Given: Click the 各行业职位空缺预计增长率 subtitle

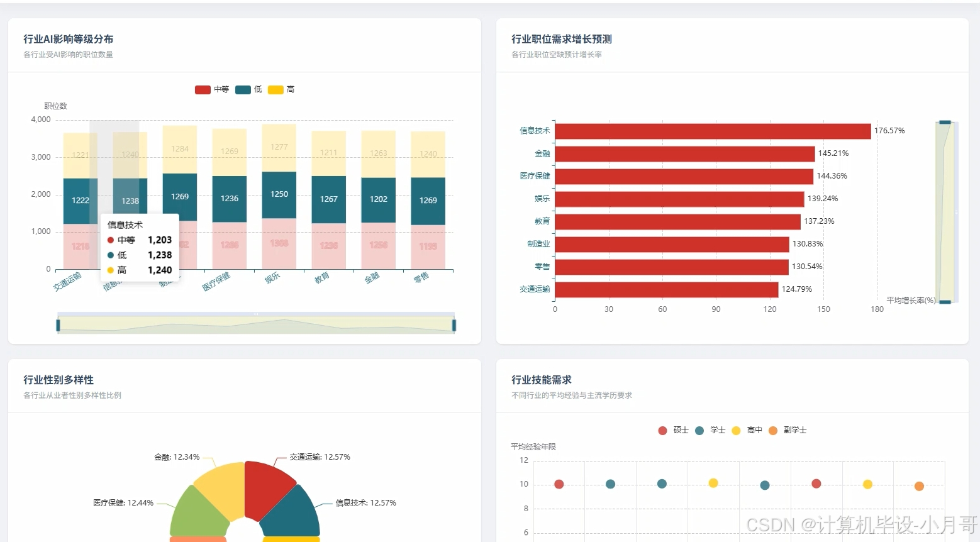Looking at the screenshot, I should point(557,55).
